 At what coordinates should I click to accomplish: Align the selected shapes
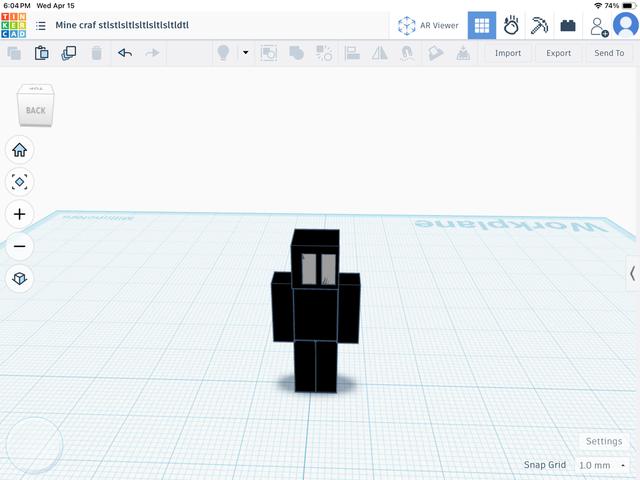coord(352,53)
